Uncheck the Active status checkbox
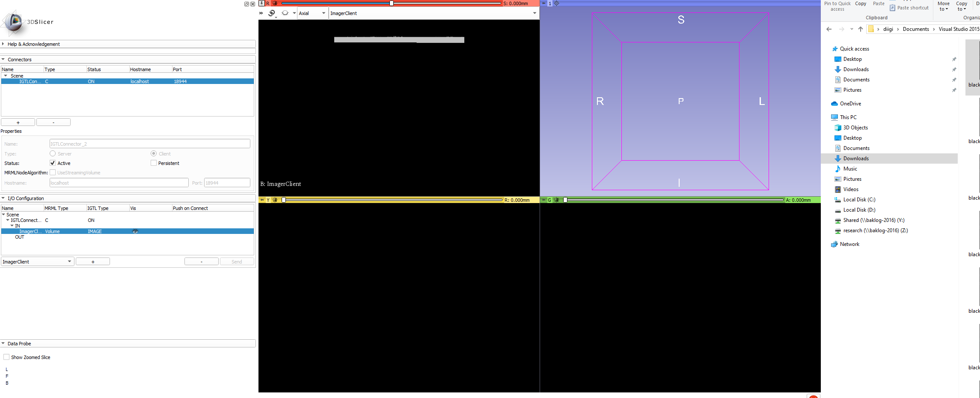The width and height of the screenshot is (980, 398). (x=53, y=163)
